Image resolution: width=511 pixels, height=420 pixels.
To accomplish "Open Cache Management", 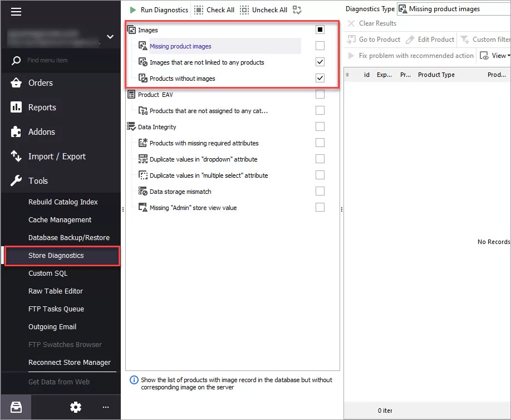I will click(60, 220).
